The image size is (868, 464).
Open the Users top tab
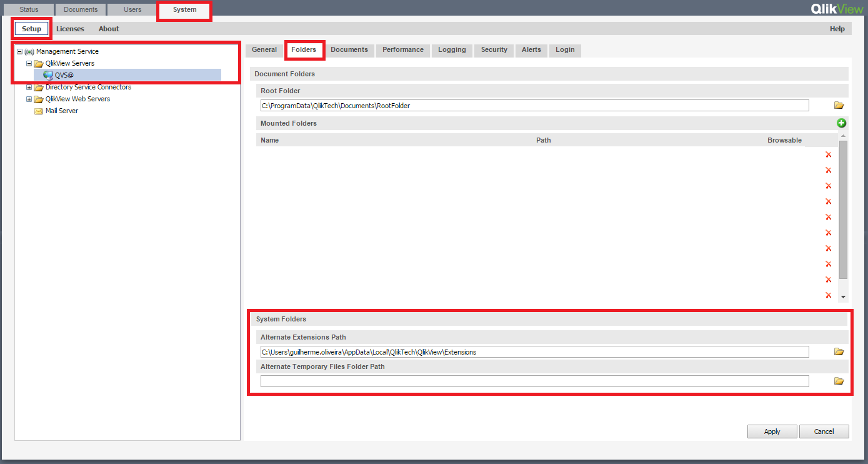(x=132, y=9)
